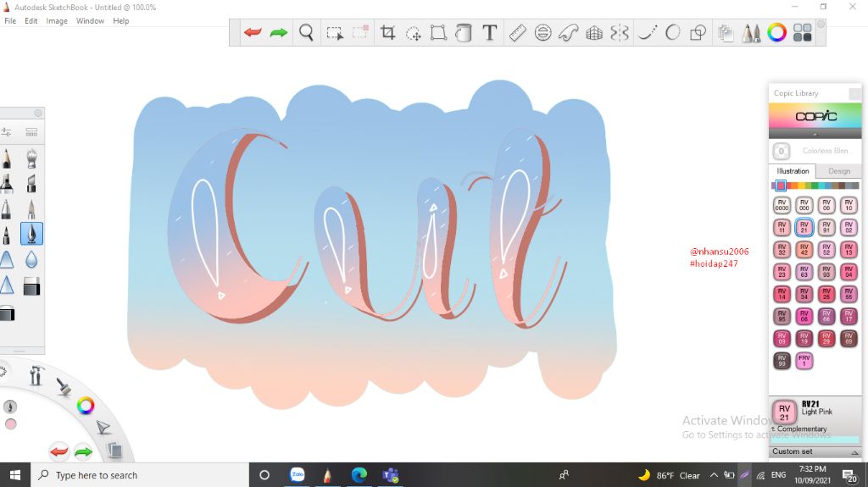868x487 pixels.
Task: Choose the rectangular Select tool
Action: point(334,33)
